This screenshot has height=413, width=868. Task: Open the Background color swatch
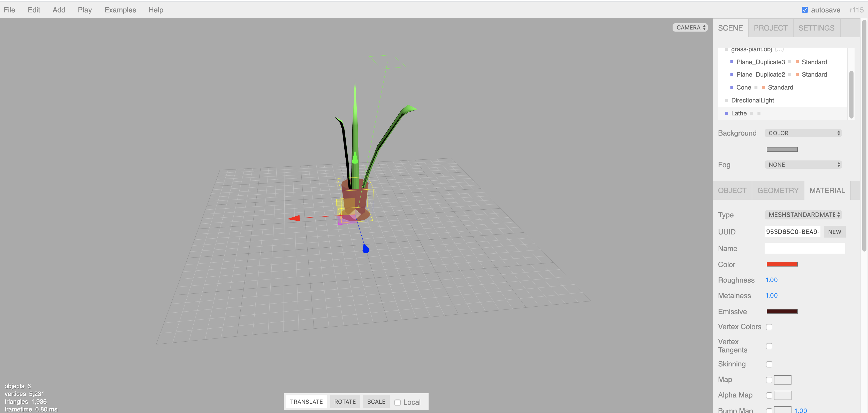(x=782, y=149)
